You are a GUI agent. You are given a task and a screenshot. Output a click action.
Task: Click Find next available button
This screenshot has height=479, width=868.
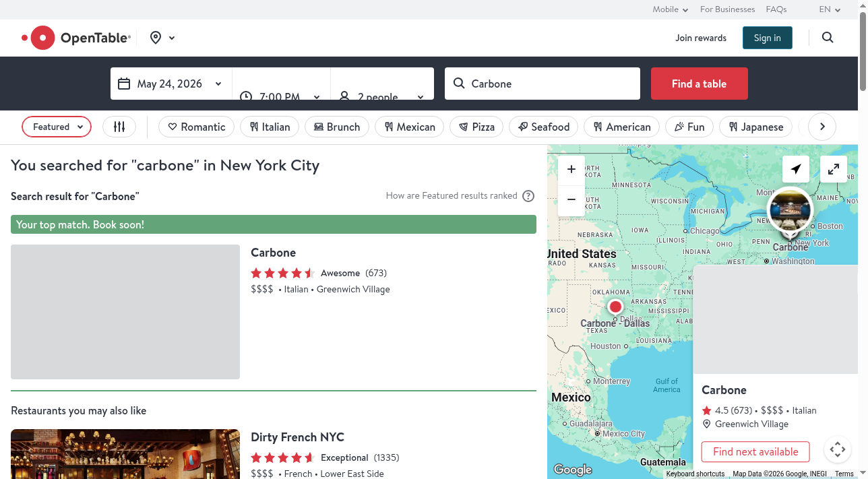click(755, 452)
